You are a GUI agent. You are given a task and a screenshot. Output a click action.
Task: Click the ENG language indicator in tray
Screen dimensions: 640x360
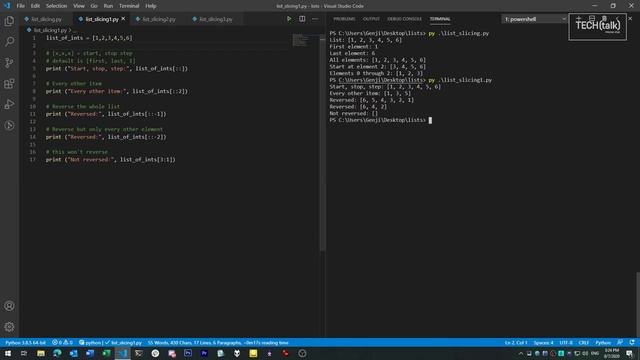tap(595, 353)
